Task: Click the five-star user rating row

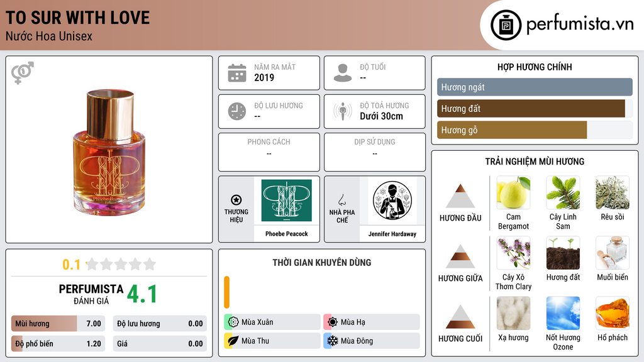Action: (x=121, y=264)
